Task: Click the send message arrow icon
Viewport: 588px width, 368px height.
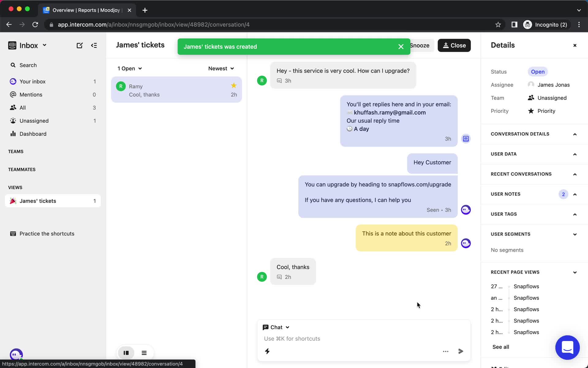Action: 461,351
